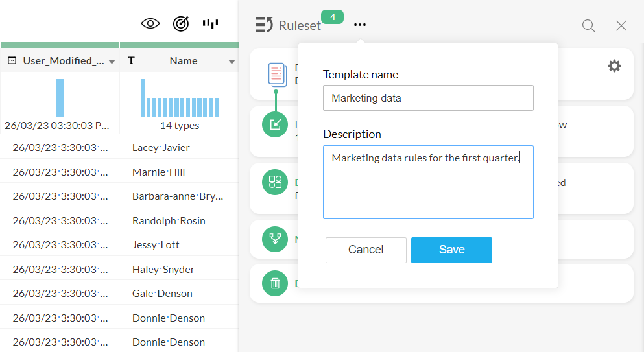Click the green merge rule icon
Viewport: 644px width, 352px height.
275,239
